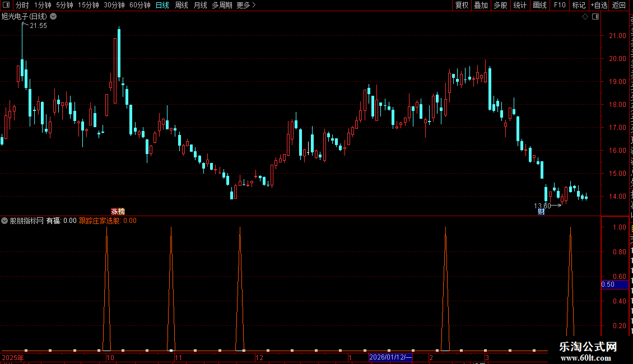Open 多周期 multi-period view
The image size is (633, 364).
coord(222,5)
